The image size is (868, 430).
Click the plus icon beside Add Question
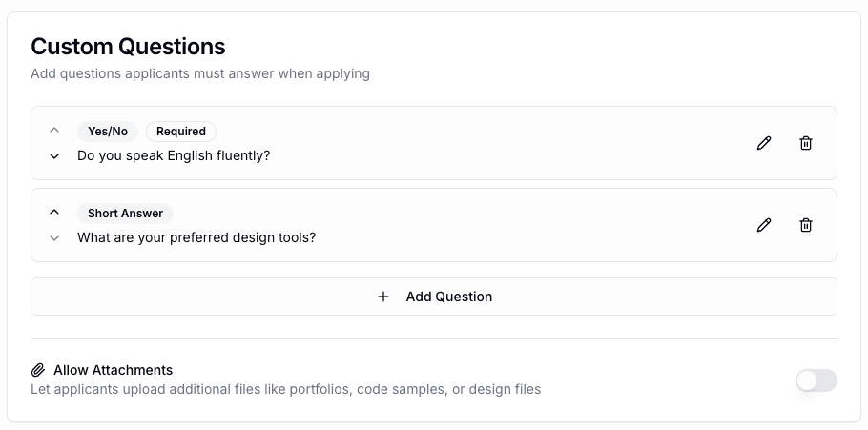(x=383, y=297)
